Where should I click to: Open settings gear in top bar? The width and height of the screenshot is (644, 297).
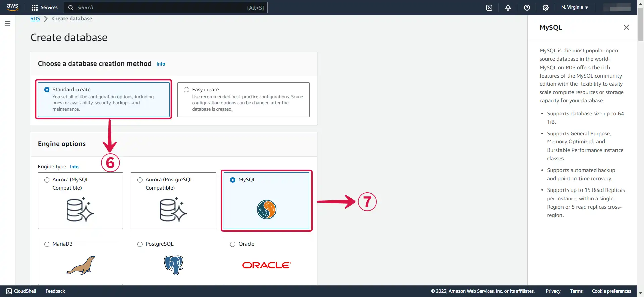tap(546, 8)
